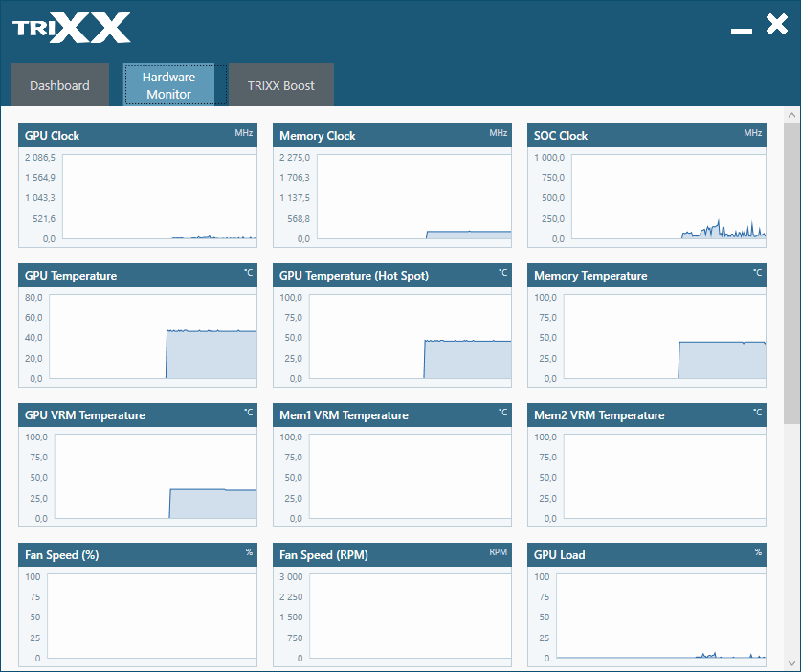Click the GPU VRM Temperature title
This screenshot has width=801, height=672.
[85, 414]
